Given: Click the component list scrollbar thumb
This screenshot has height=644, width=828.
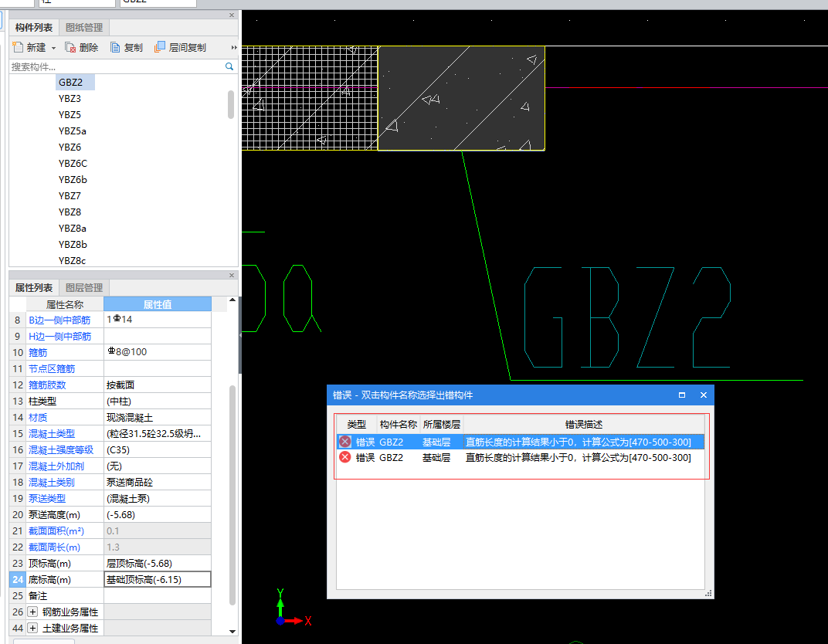Looking at the screenshot, I should (x=231, y=104).
